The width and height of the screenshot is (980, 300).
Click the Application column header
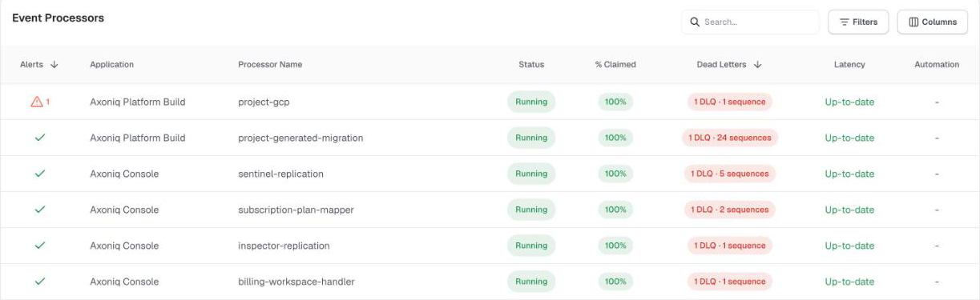tap(112, 65)
